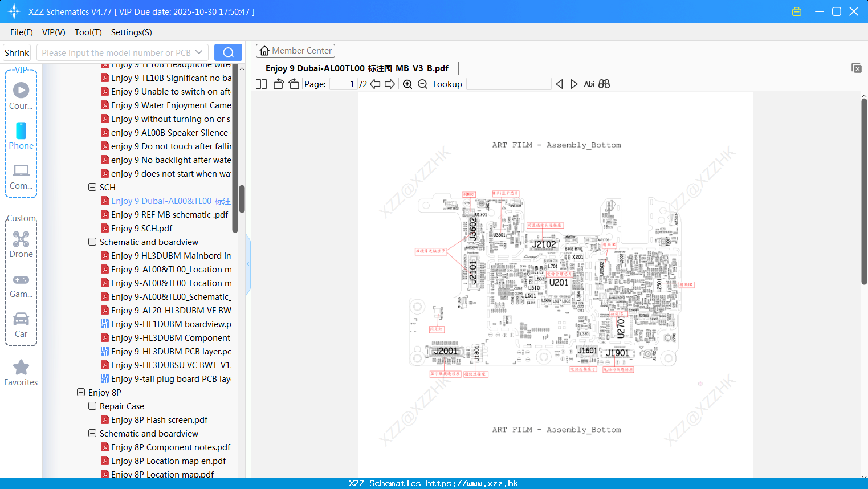The image size is (868, 489).
Task: Select the Enjoy 9 Dubai-AL00 PDF tab
Action: (357, 68)
